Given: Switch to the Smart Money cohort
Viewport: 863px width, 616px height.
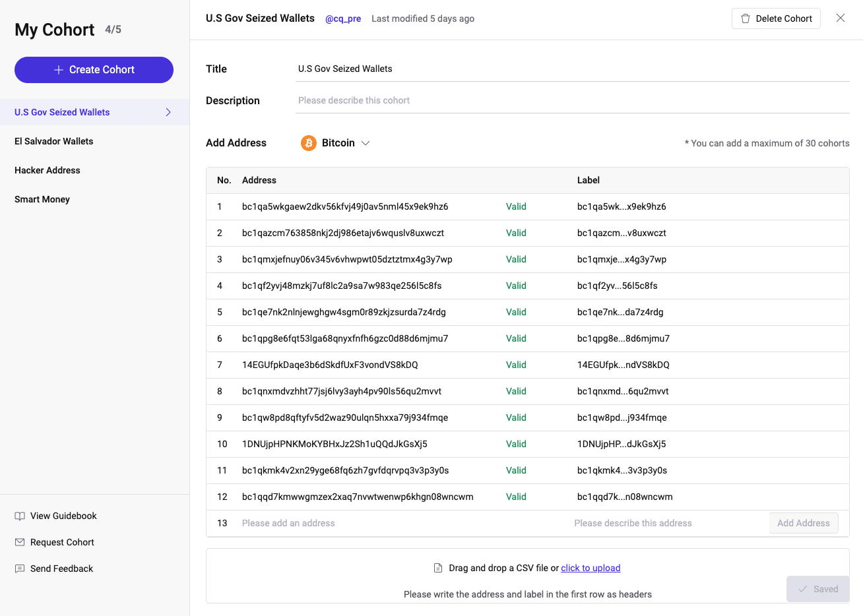Looking at the screenshot, I should (x=42, y=199).
